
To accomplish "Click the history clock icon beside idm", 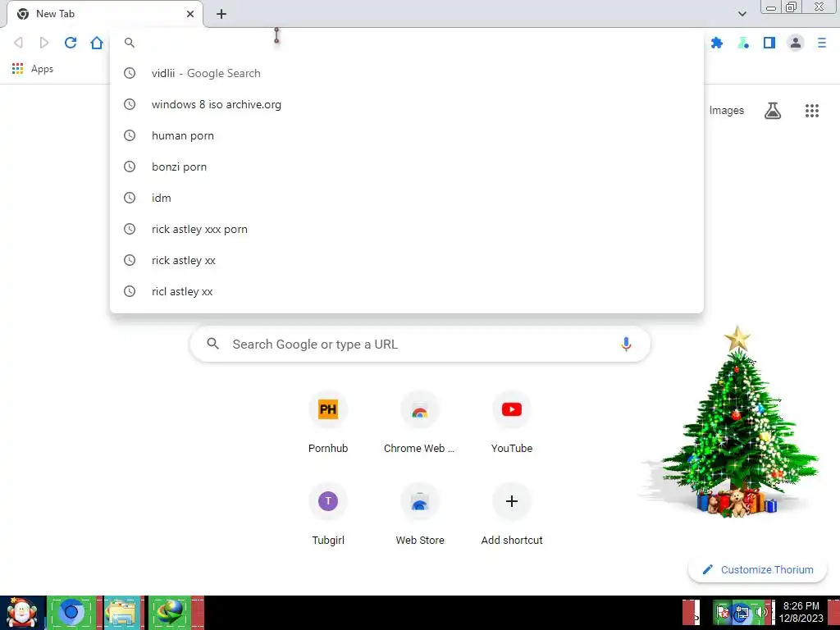I will pyautogui.click(x=130, y=198).
